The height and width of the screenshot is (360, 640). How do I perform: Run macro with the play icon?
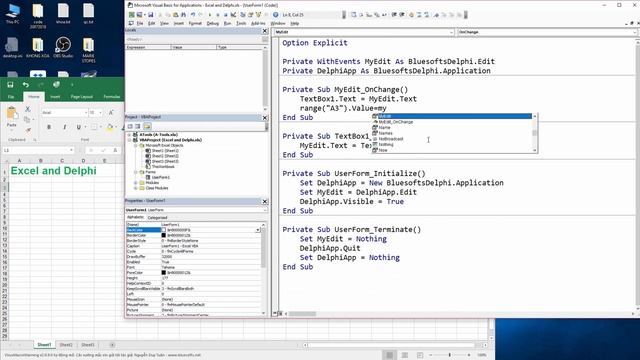pyautogui.click(x=210, y=15)
